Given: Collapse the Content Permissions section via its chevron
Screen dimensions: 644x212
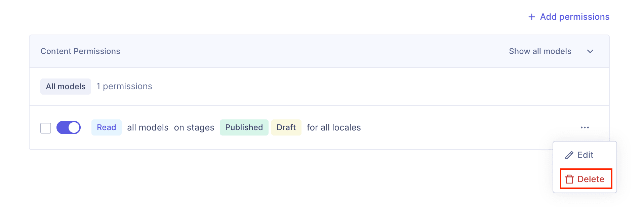Looking at the screenshot, I should coord(590,51).
